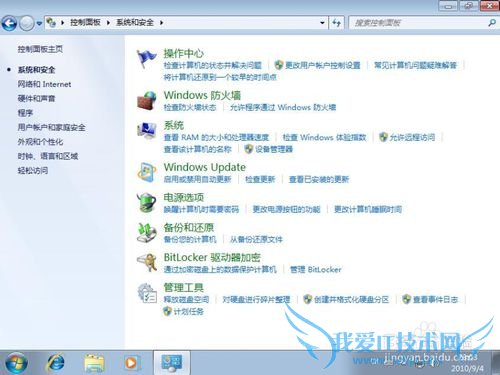Click 查看已安装的更新 link

point(319,179)
